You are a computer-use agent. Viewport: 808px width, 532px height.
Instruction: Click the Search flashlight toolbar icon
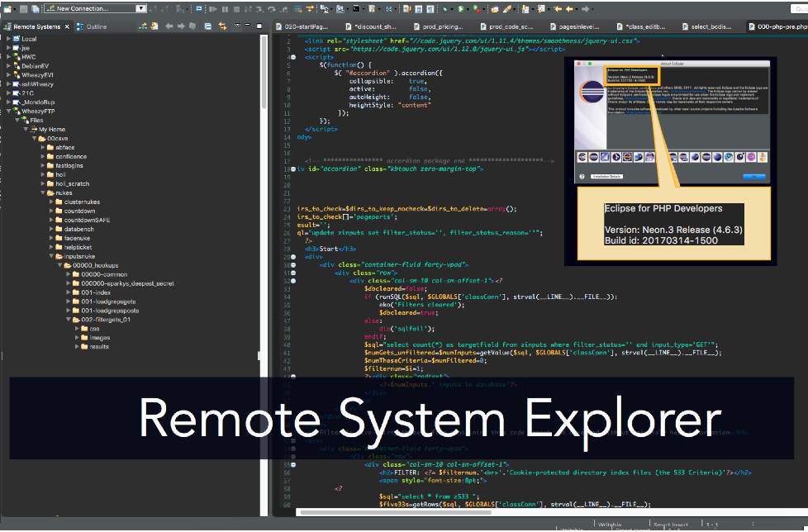(x=507, y=9)
